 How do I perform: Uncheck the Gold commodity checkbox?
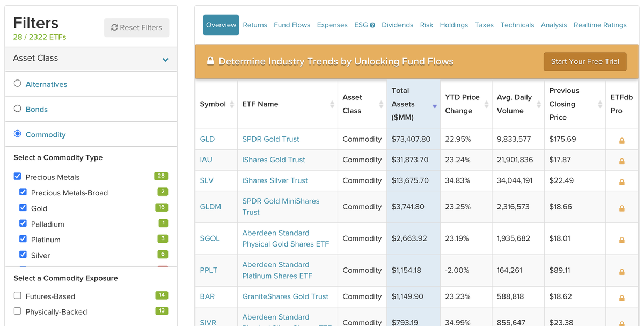[x=23, y=207]
